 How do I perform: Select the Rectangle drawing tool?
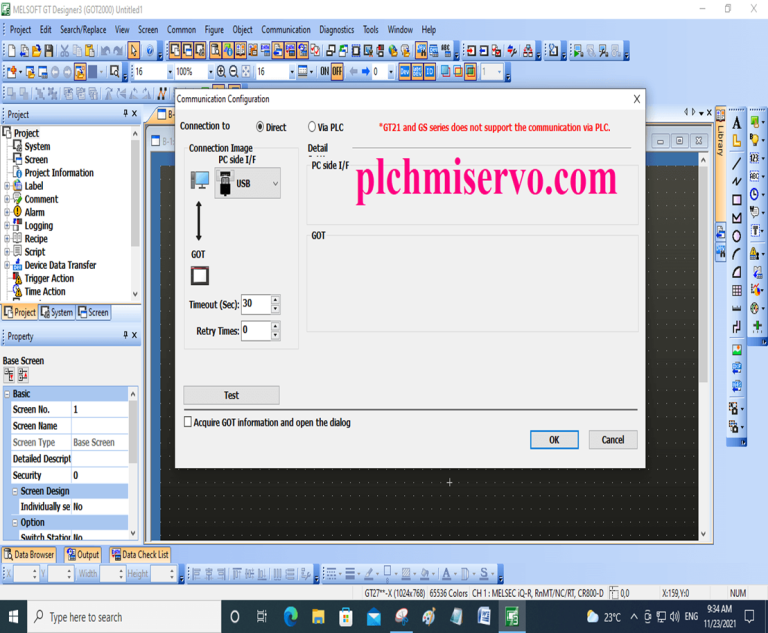pos(737,200)
